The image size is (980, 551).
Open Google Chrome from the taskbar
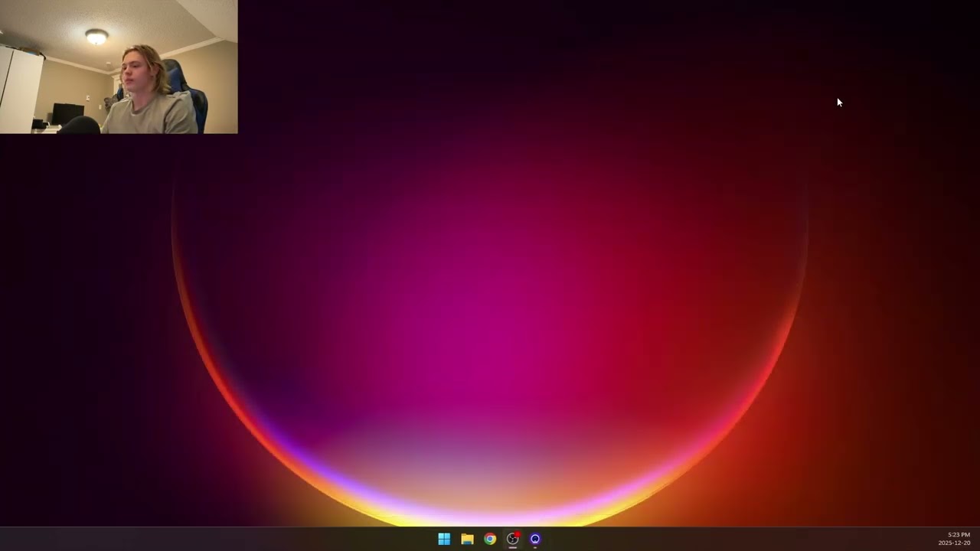coord(490,539)
